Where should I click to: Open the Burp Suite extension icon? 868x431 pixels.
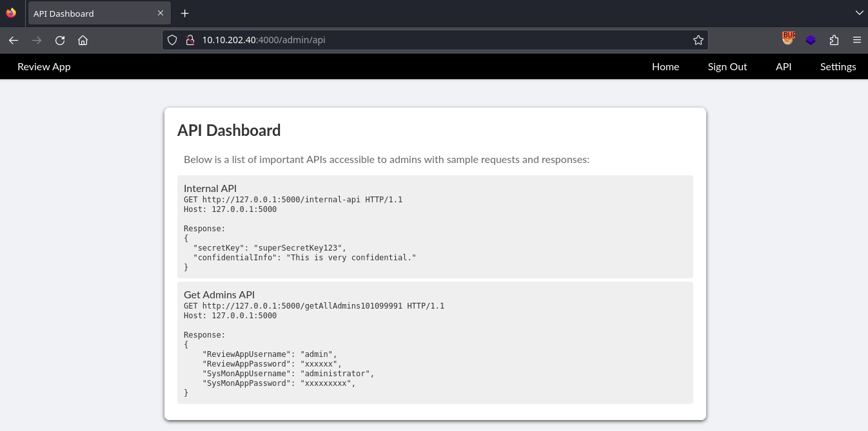pyautogui.click(x=788, y=39)
